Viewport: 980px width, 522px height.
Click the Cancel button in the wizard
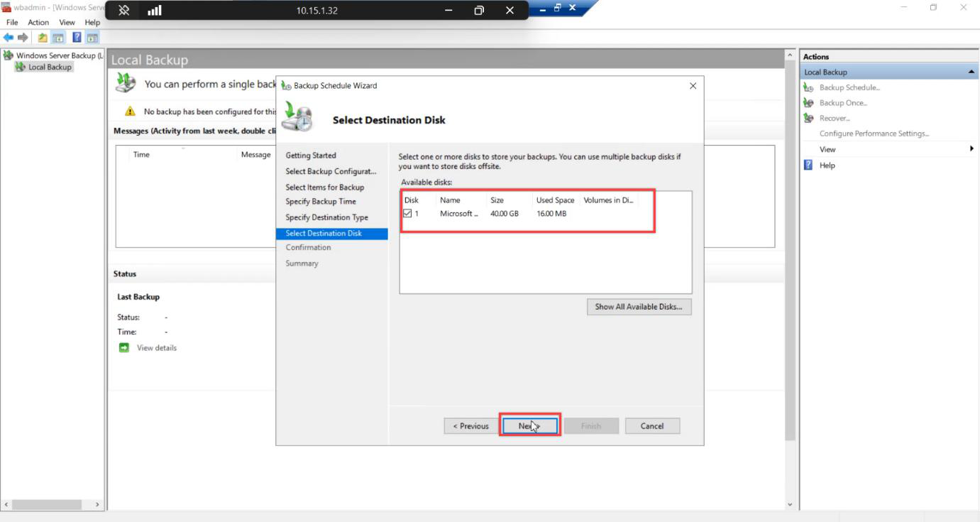(x=652, y=426)
